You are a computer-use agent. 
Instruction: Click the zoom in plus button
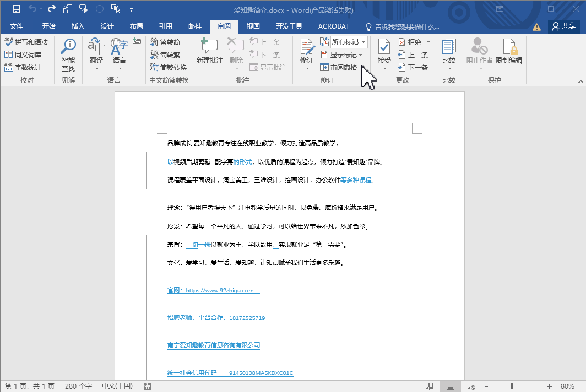pyautogui.click(x=550, y=386)
